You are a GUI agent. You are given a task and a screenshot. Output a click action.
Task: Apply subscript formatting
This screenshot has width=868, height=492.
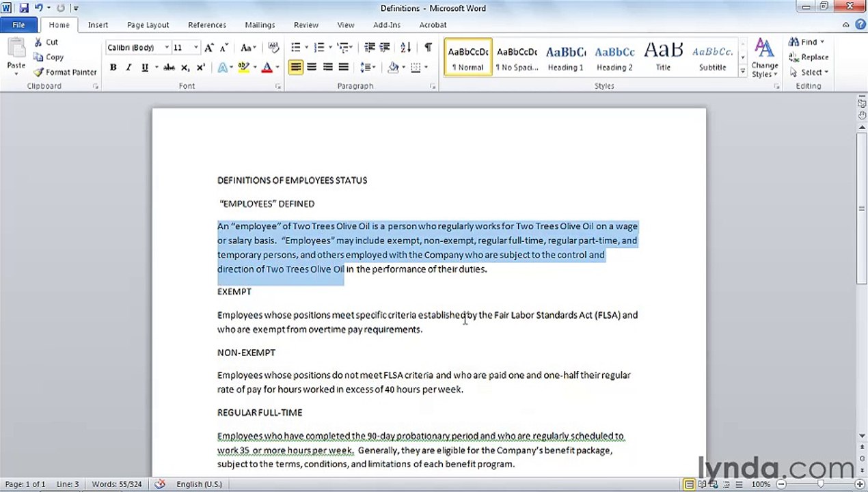point(185,68)
